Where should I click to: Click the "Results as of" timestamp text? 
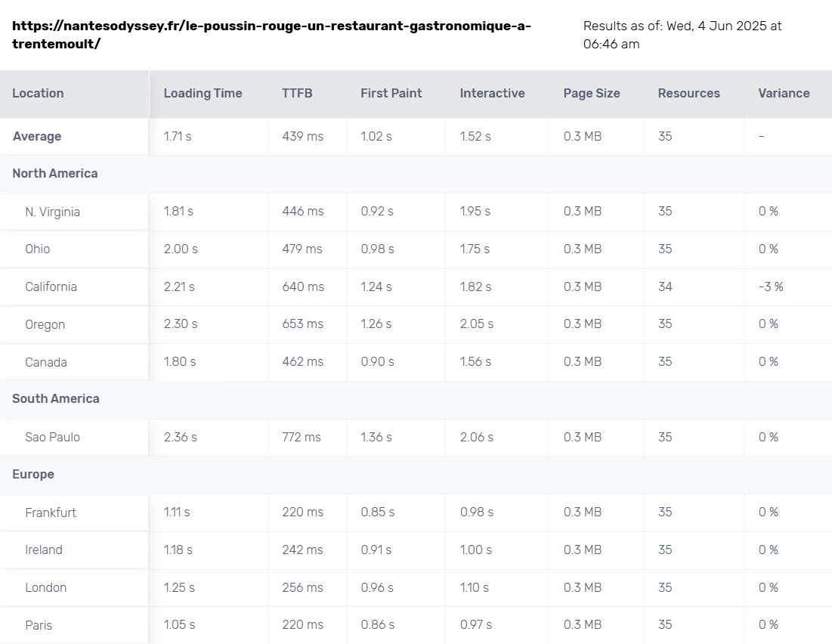682,35
